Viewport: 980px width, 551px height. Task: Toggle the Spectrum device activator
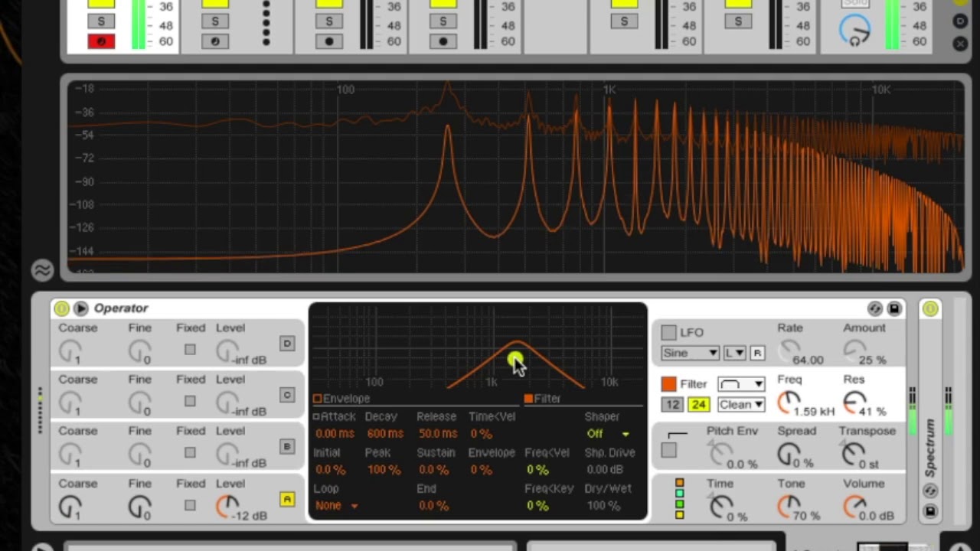click(930, 308)
